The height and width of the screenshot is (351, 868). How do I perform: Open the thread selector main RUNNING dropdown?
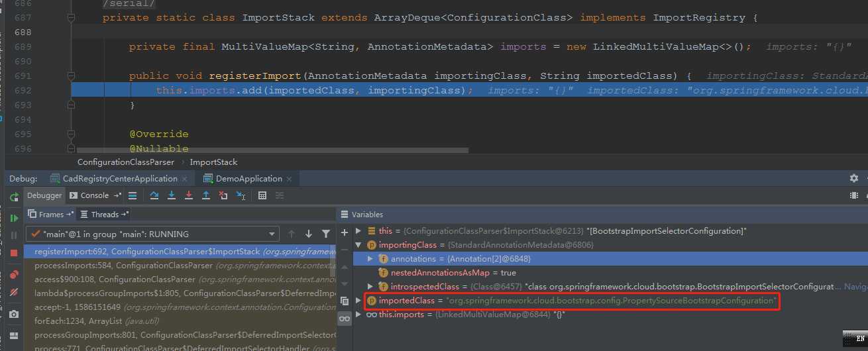[x=152, y=234]
